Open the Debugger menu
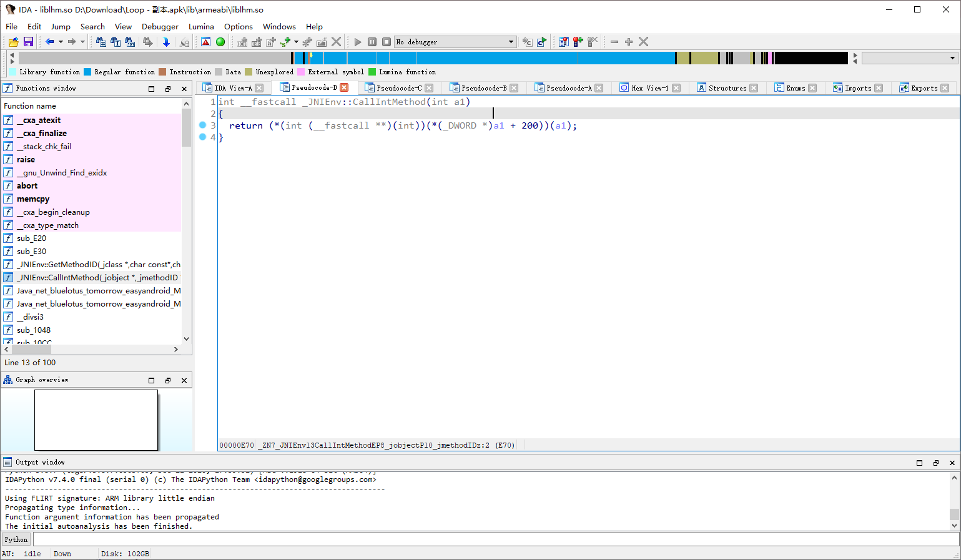 point(160,26)
